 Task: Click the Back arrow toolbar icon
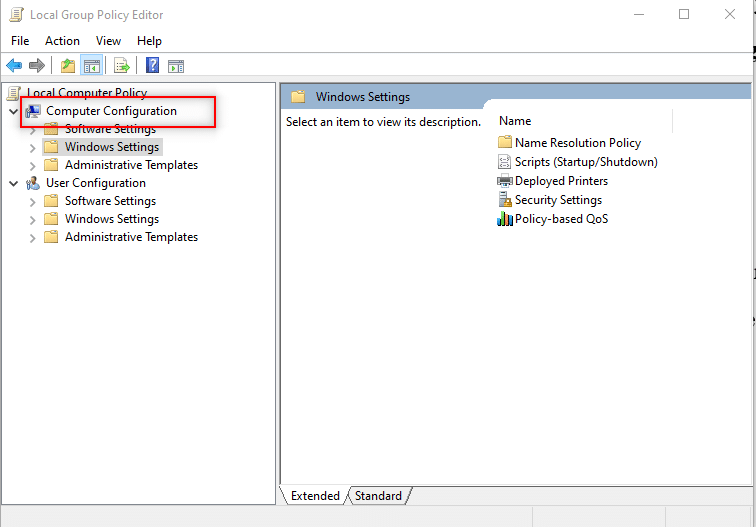(x=14, y=65)
